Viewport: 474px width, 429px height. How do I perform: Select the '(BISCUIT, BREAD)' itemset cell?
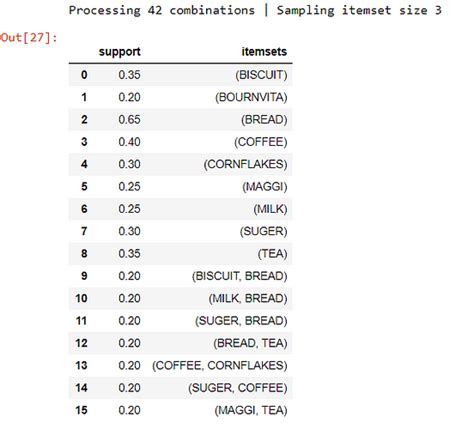pos(239,276)
